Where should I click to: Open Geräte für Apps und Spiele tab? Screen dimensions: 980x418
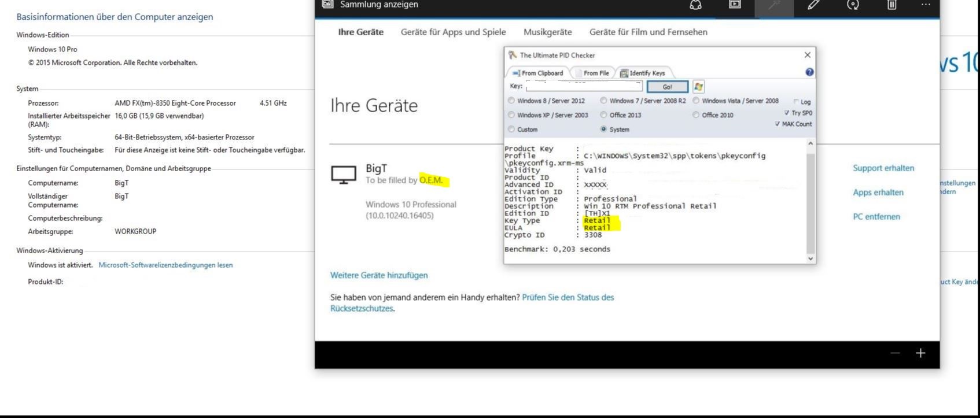coord(454,32)
